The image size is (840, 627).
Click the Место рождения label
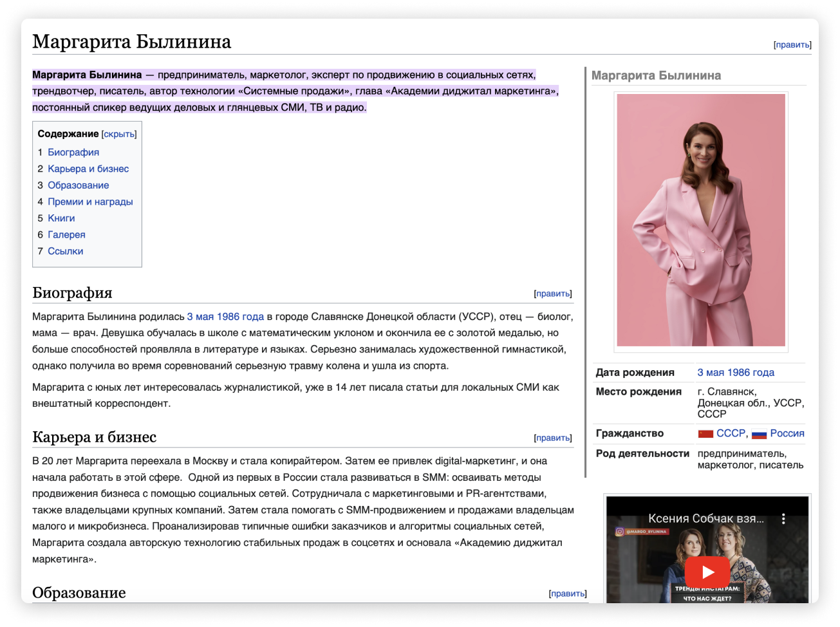639,392
